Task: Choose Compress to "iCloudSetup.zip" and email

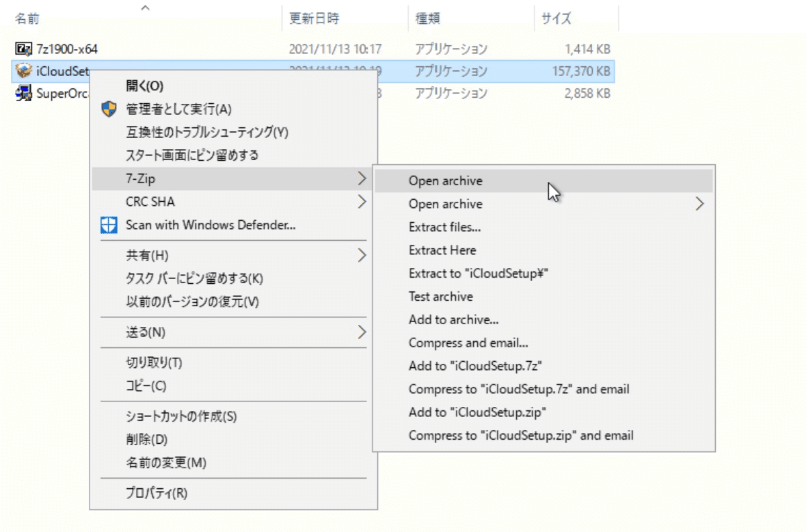Action: pos(544,436)
